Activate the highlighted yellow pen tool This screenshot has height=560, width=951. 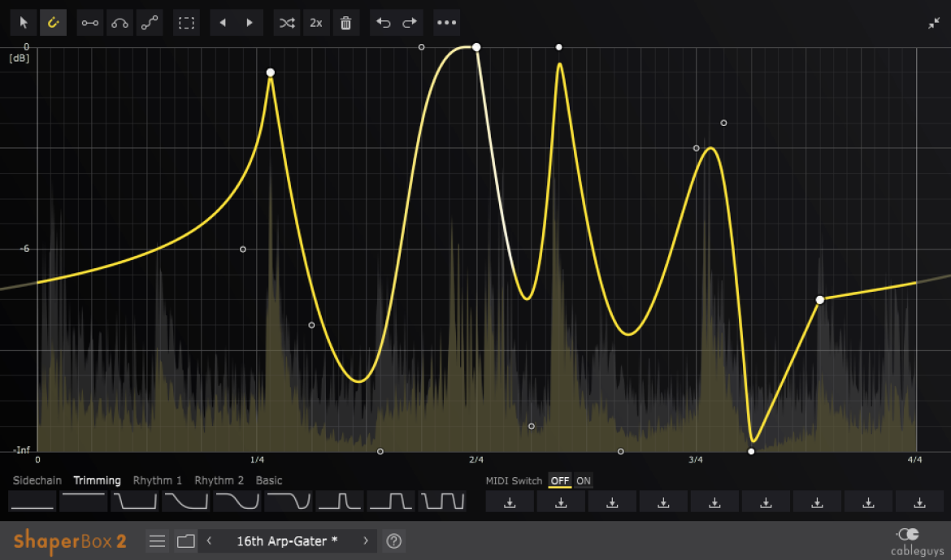click(54, 23)
